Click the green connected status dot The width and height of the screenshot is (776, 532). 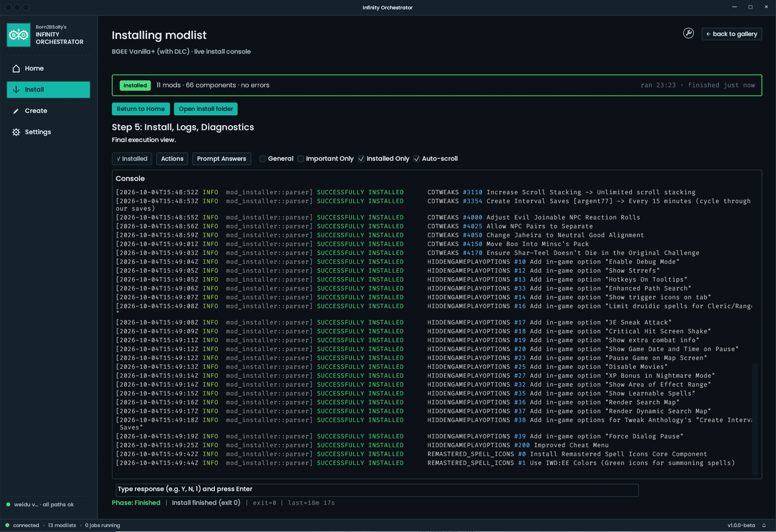pos(7,525)
